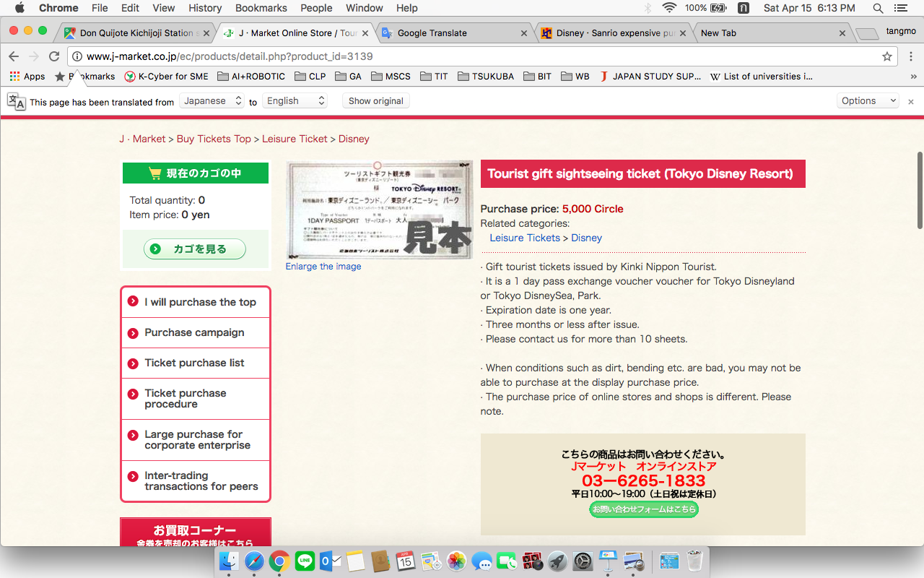Click the browser back arrow
924x578 pixels.
pyautogui.click(x=14, y=56)
